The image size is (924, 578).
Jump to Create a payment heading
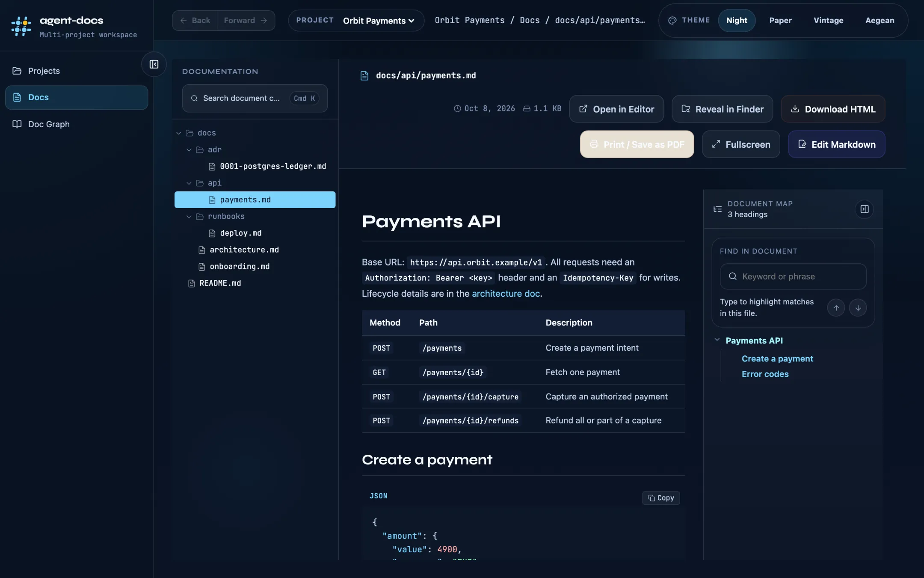(x=777, y=359)
